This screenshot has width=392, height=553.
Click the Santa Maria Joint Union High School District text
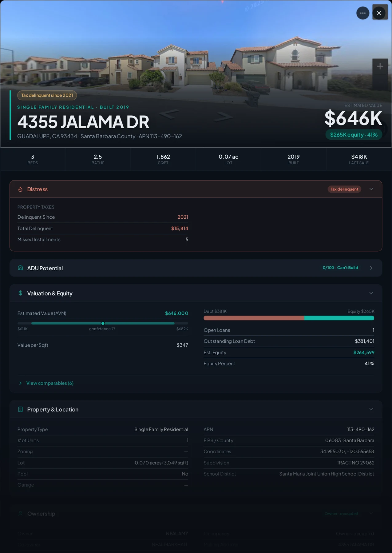(x=327, y=474)
